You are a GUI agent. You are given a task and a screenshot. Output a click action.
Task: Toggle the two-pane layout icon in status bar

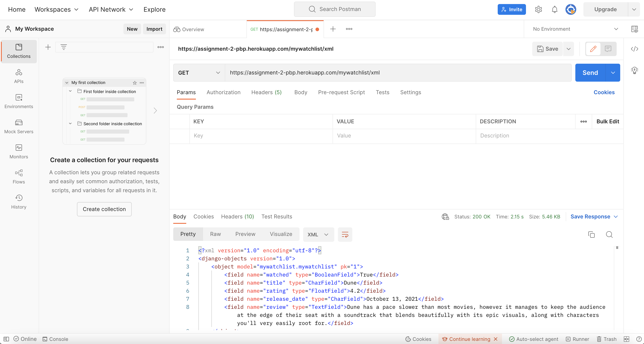pos(626,339)
